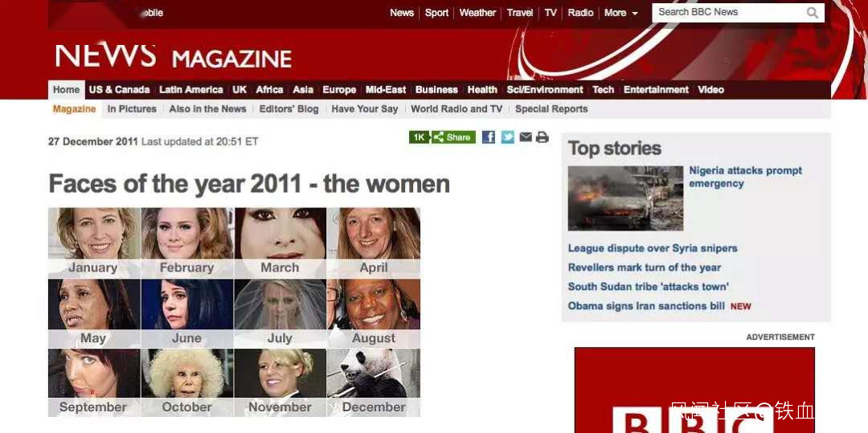This screenshot has width=868, height=433.
Task: Email this article via envelope icon
Action: 526,137
